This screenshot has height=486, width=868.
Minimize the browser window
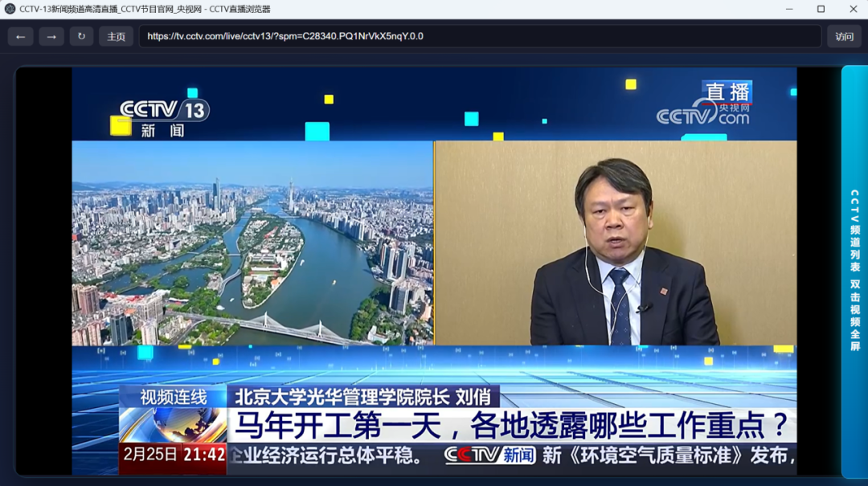point(789,9)
